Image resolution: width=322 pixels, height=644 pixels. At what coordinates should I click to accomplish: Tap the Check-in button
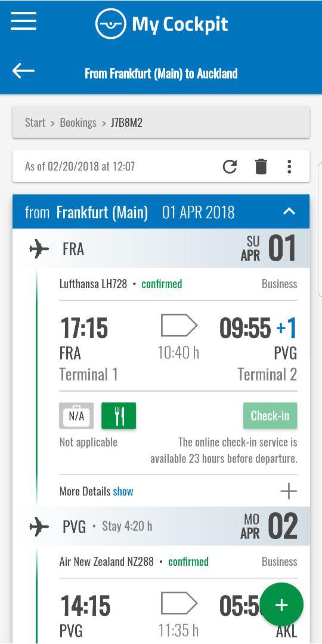click(x=270, y=416)
